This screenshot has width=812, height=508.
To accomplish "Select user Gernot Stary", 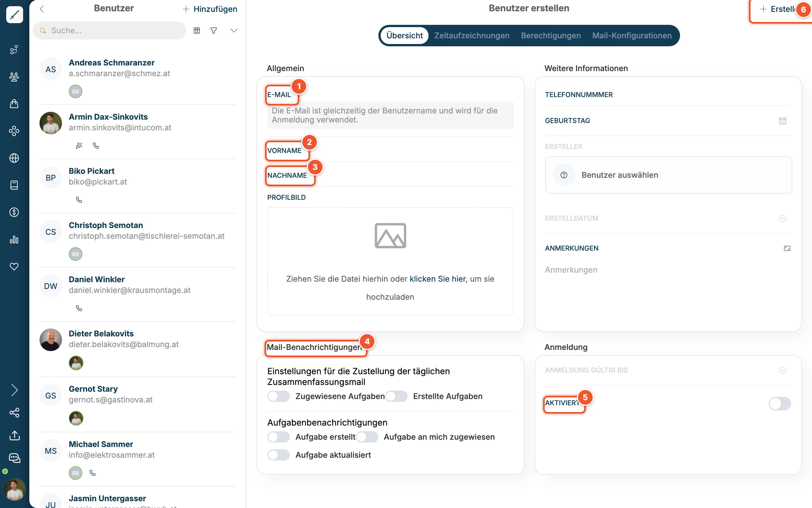I will coord(138,404).
